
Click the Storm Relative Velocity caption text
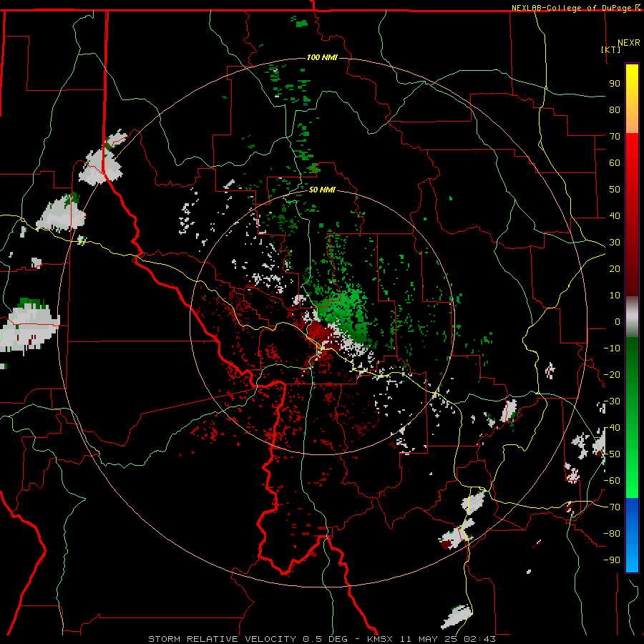pos(321,639)
